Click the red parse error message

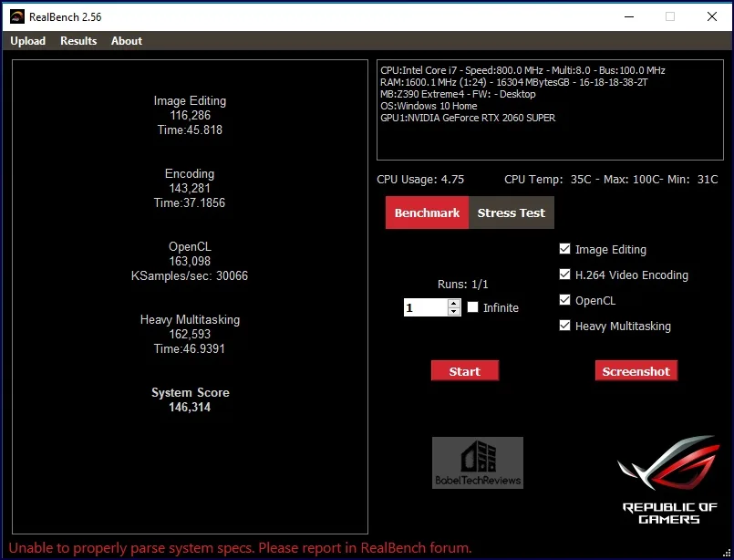coord(240,548)
